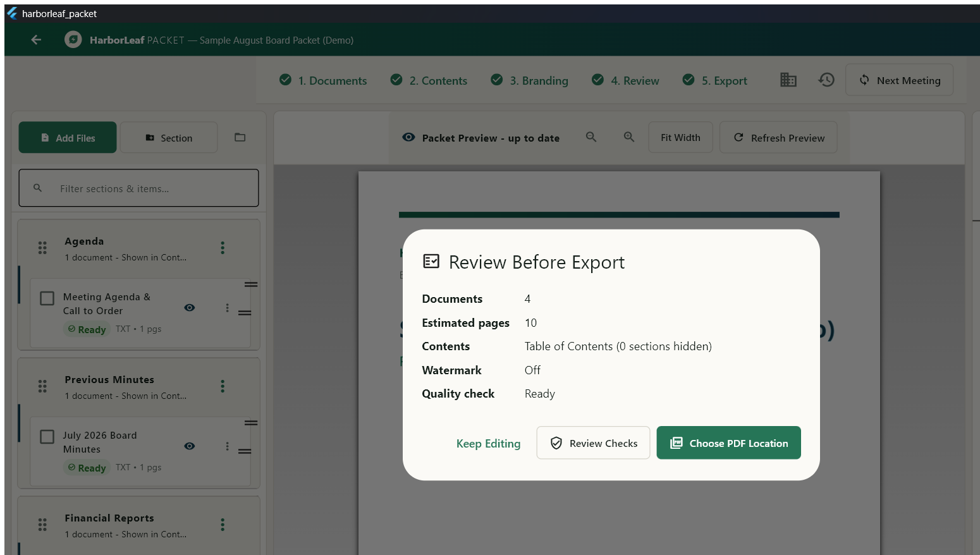The width and height of the screenshot is (980, 555).
Task: Click Ready badge on July 2026 Board Minutes
Action: click(x=87, y=468)
